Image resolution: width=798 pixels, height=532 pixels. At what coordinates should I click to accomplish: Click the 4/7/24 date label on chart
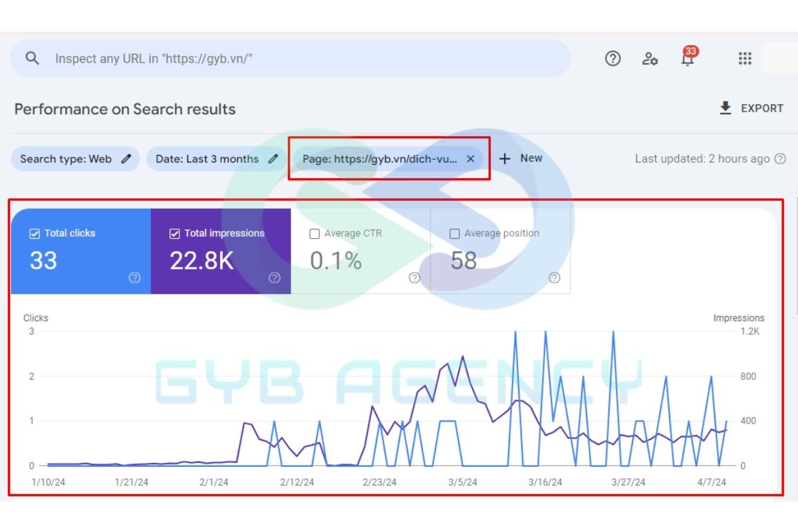tap(712, 482)
